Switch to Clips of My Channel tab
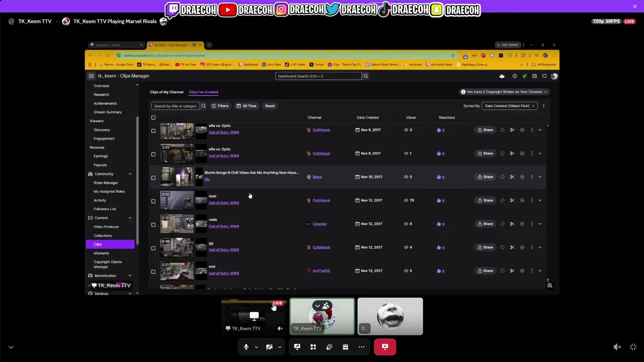 click(x=167, y=92)
